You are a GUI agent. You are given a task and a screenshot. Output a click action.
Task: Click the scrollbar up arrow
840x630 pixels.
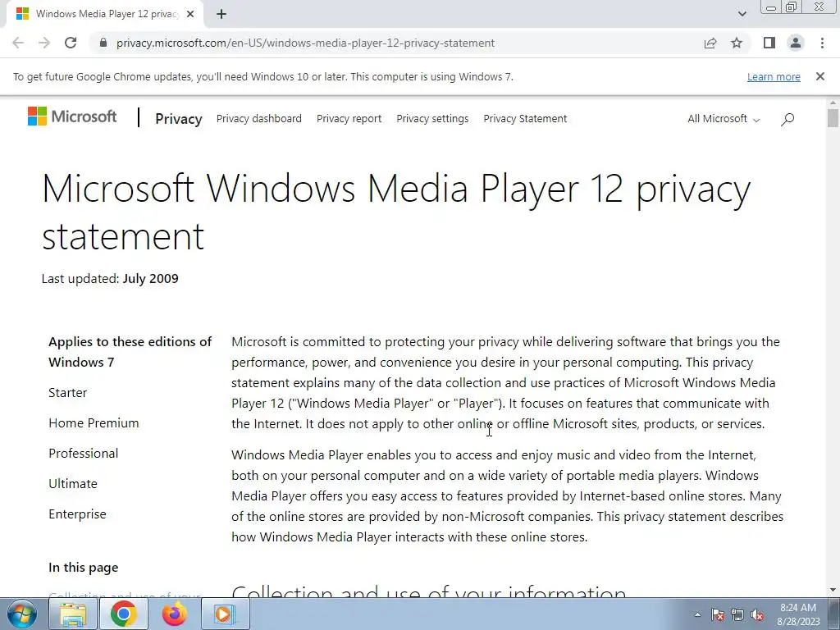click(833, 103)
